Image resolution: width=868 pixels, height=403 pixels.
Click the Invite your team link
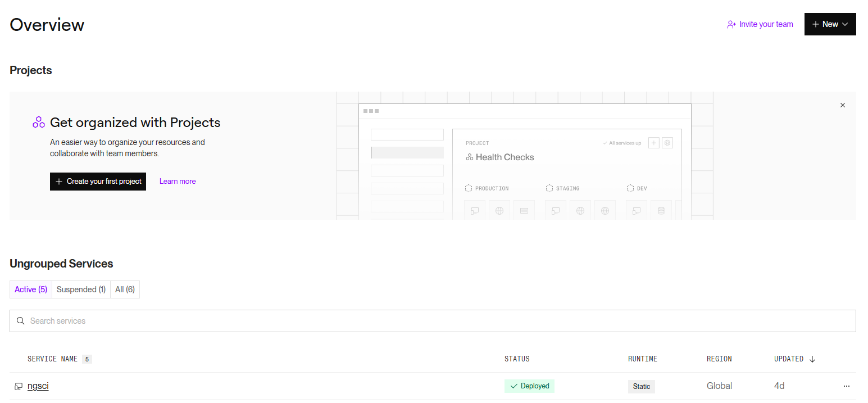tap(760, 24)
